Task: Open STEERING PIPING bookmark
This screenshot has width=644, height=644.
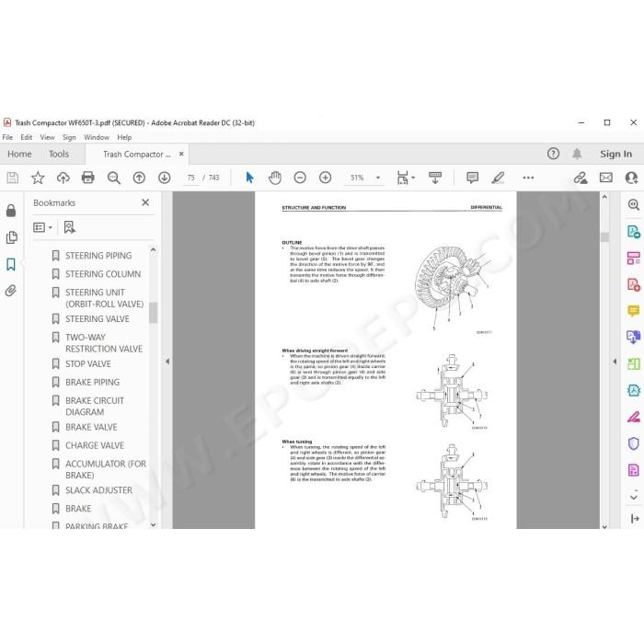Action: tap(98, 256)
